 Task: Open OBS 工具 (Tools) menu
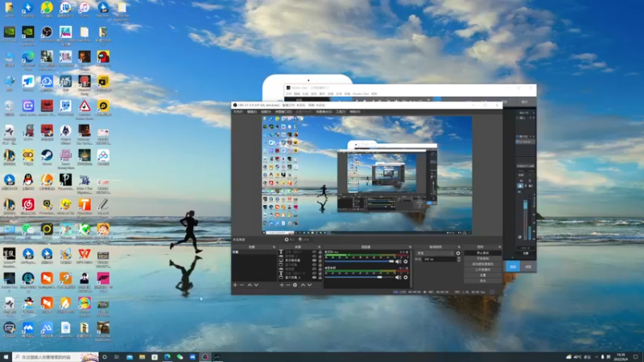click(341, 112)
